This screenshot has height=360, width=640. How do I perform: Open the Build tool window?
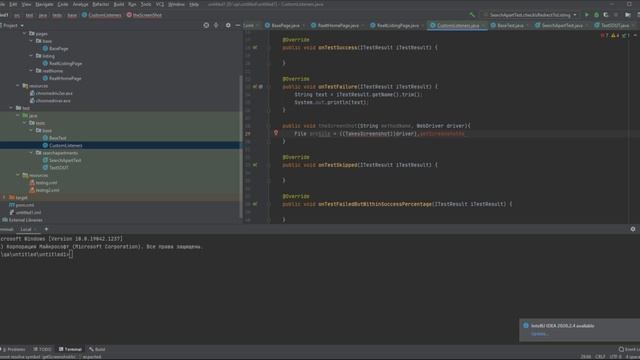click(x=97, y=349)
